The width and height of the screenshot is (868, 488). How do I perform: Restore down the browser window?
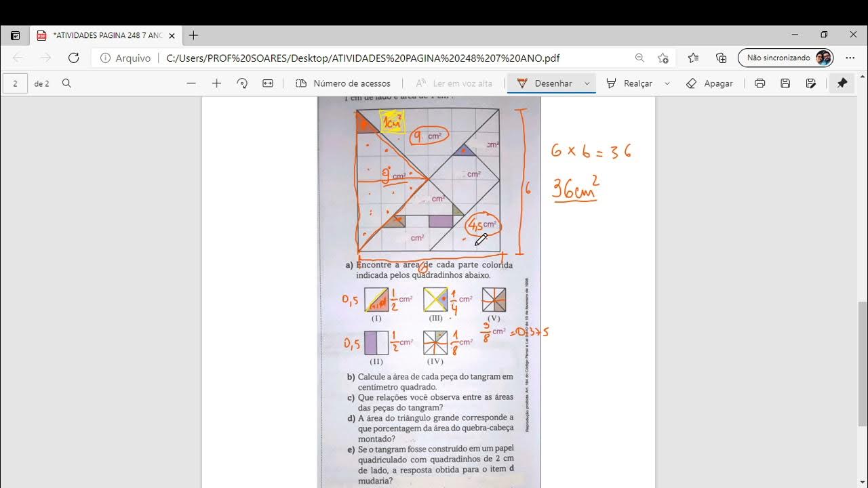824,35
